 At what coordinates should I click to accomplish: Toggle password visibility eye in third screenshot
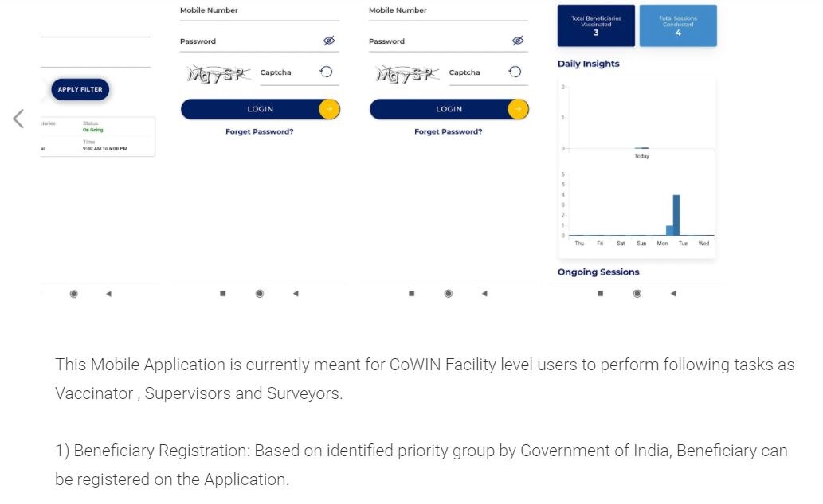[518, 41]
